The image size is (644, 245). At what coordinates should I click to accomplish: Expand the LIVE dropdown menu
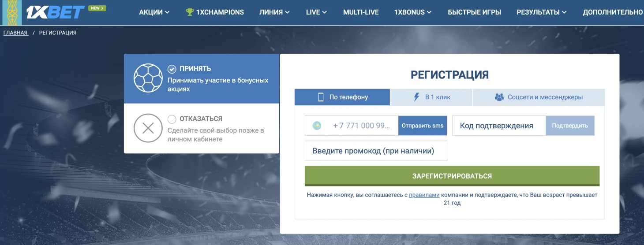pos(316,12)
